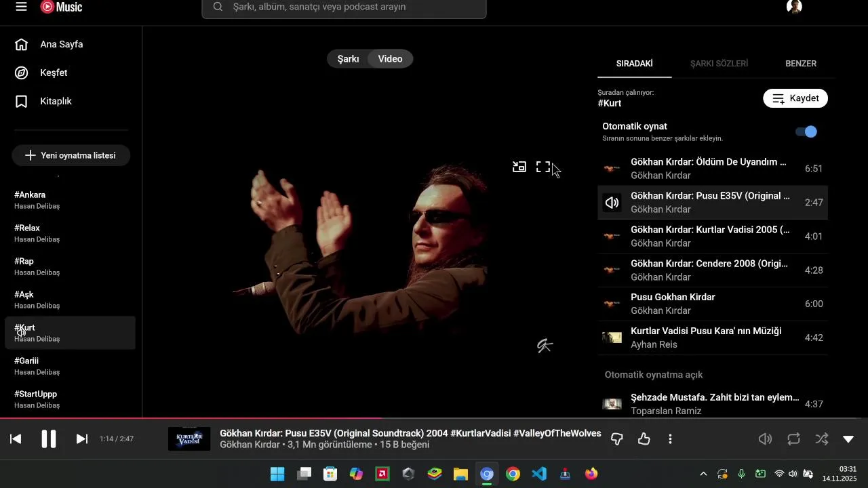
Task: Show hidden system tray icons
Action: point(703,474)
